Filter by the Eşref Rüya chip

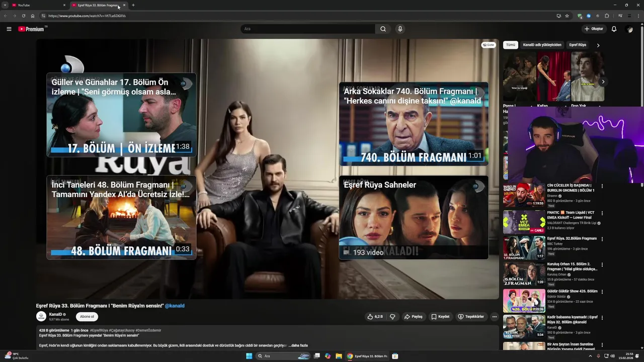[578, 45]
